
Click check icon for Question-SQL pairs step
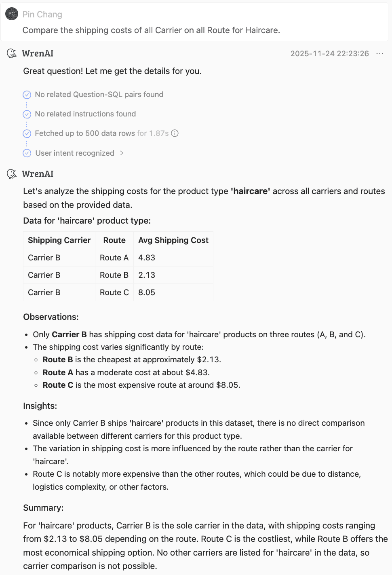click(27, 95)
